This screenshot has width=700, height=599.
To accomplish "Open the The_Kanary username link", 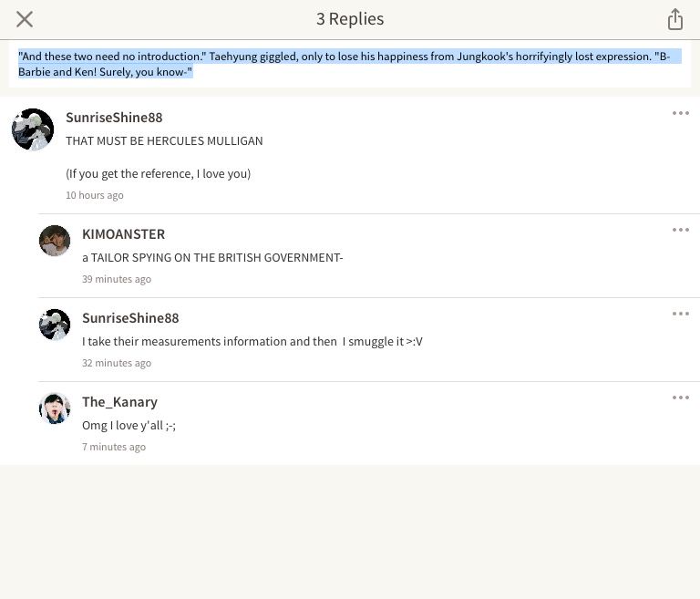I will click(x=119, y=402).
